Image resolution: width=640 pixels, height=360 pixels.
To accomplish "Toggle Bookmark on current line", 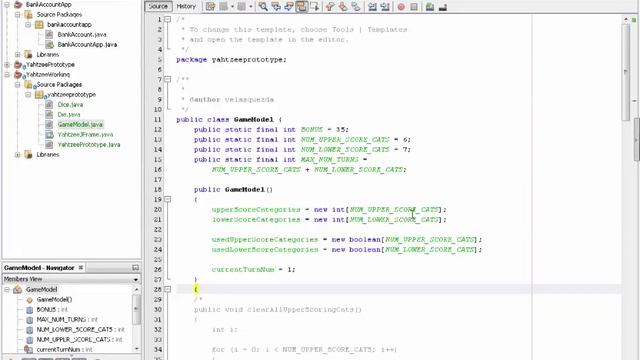I will 356,7.
